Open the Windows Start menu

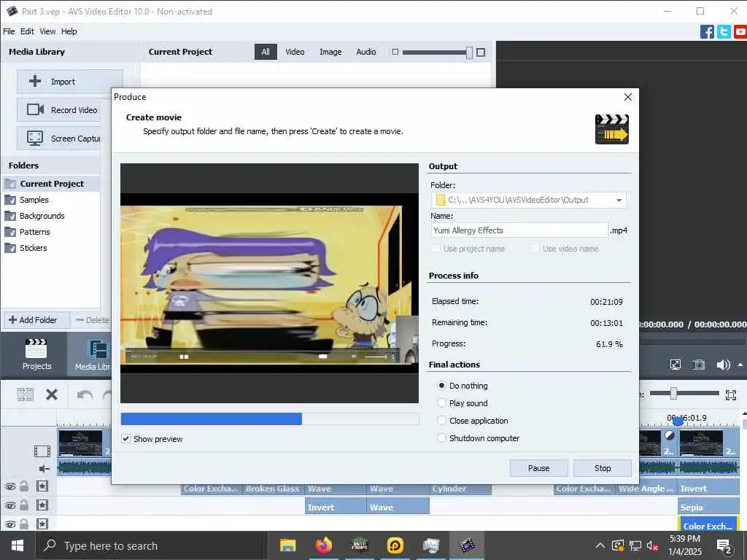click(x=18, y=545)
